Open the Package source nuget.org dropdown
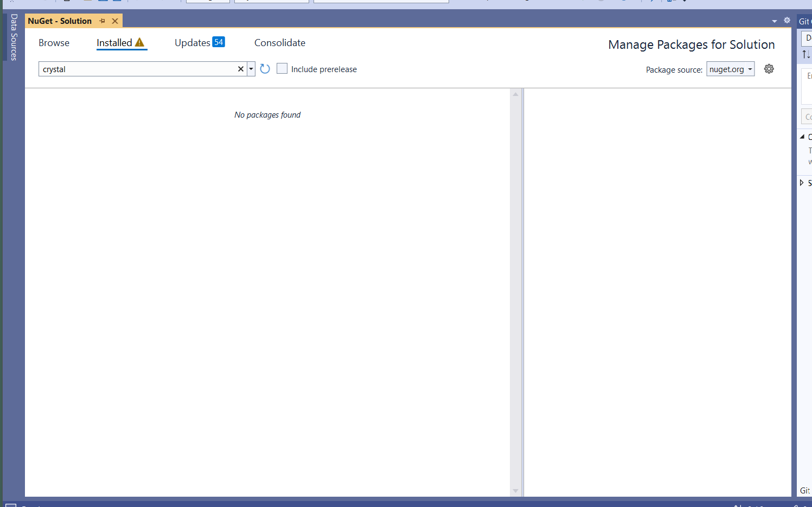 click(x=730, y=69)
